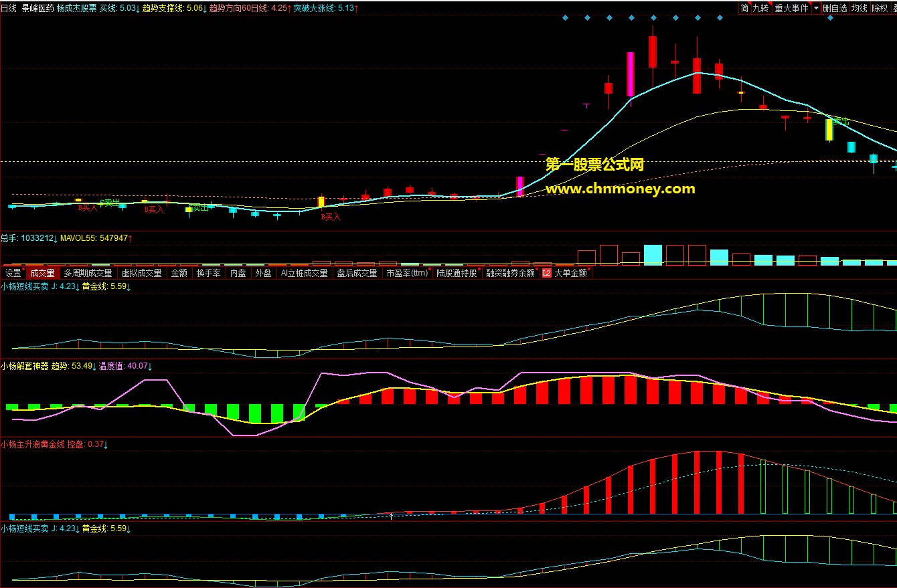Screen dimensions: 897x588
Task: Click the tallest cyan volume bar
Action: tap(653, 255)
